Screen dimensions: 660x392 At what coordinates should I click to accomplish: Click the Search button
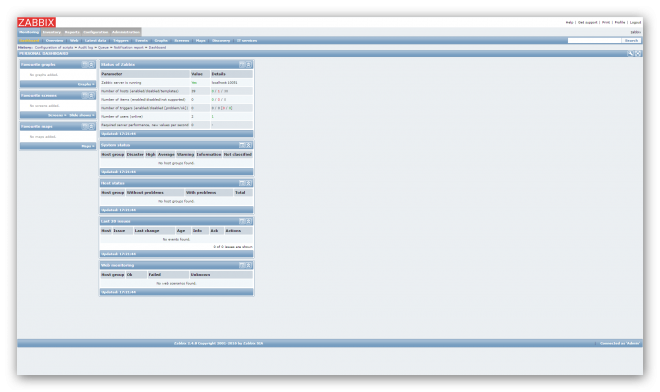(631, 40)
